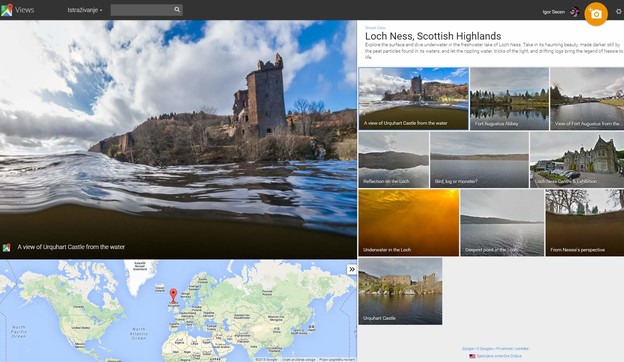Image resolution: width=624 pixels, height=362 pixels.
Task: Select the Fort Augustus Abbey thumbnail
Action: (509, 99)
